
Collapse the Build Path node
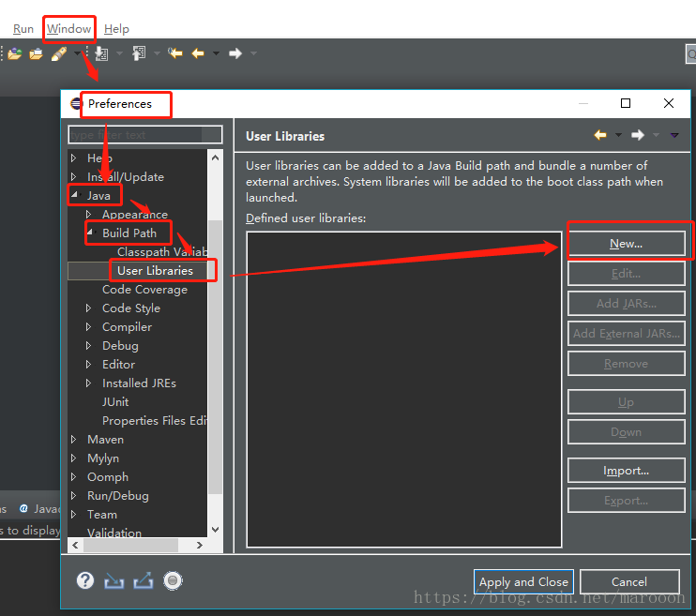click(90, 233)
